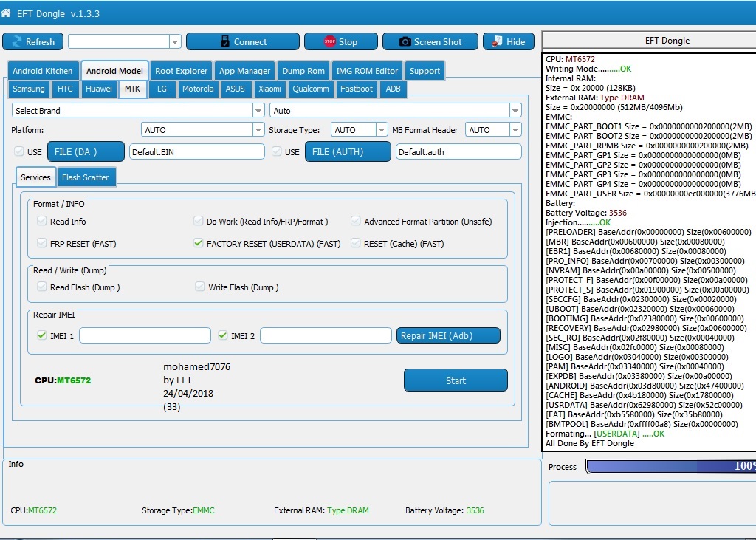Toggle USE checkbox beside FILE (DA)
This screenshot has height=540, width=756.
tap(18, 151)
